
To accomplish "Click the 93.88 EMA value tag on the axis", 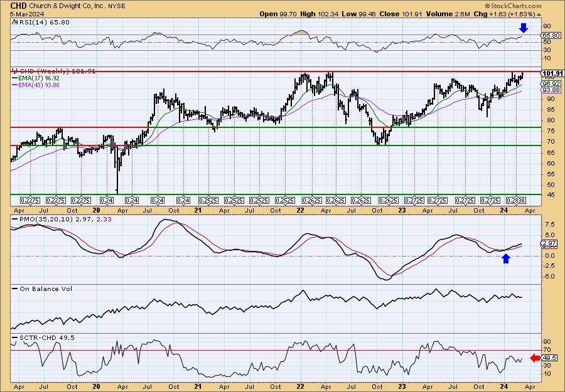I will tap(551, 90).
